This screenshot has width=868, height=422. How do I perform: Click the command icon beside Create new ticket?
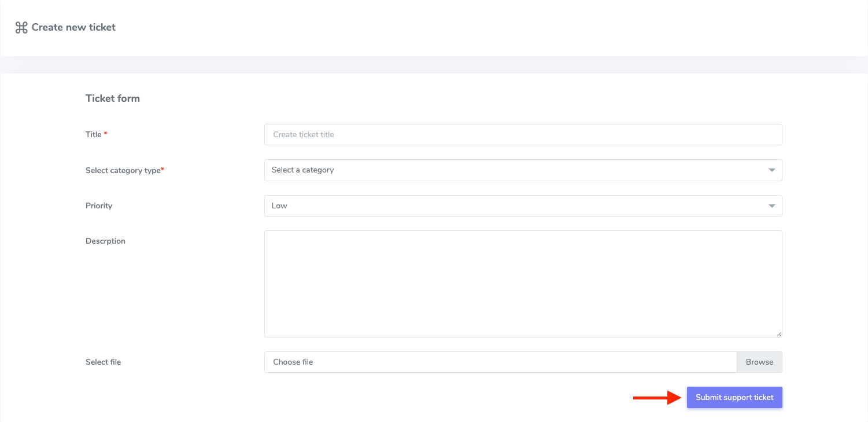21,27
